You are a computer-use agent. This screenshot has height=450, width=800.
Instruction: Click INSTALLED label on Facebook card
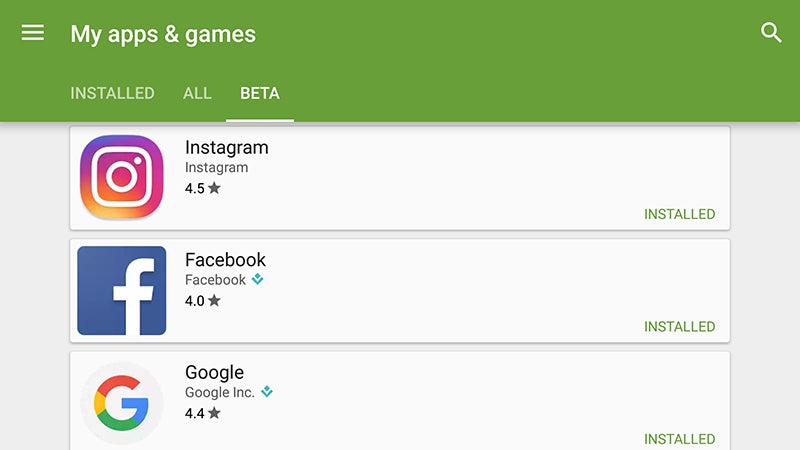tap(680, 327)
